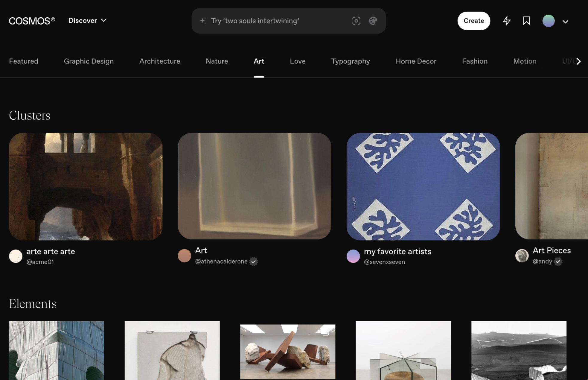Open the lightning bolt activity icon
The height and width of the screenshot is (380, 588).
[506, 21]
